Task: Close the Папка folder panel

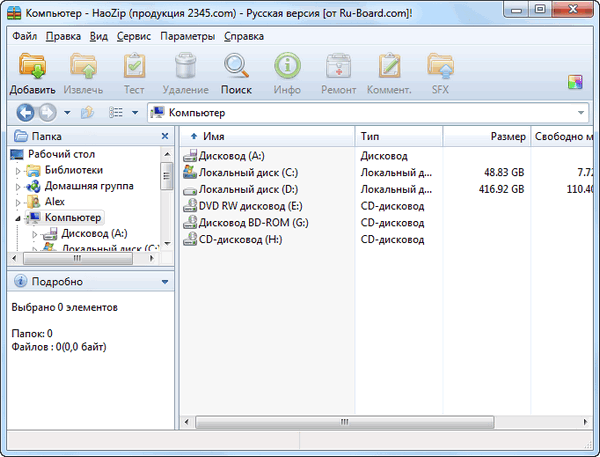Action: 165,135
